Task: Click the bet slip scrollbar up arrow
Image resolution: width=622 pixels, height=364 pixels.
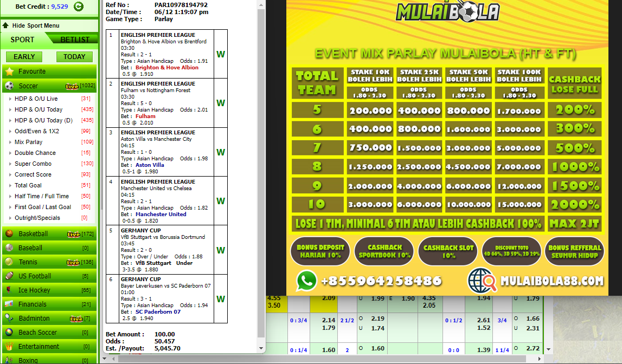Action: [x=261, y=5]
